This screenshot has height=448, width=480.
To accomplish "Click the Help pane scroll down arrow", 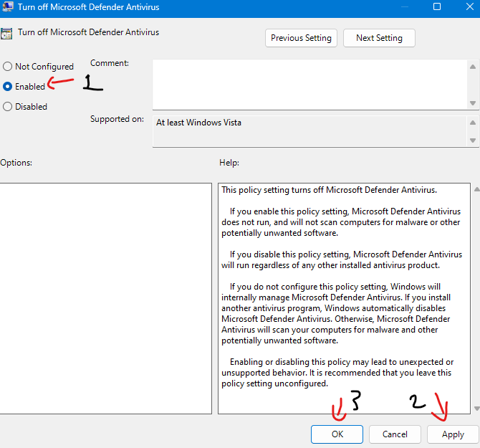I will [476, 408].
